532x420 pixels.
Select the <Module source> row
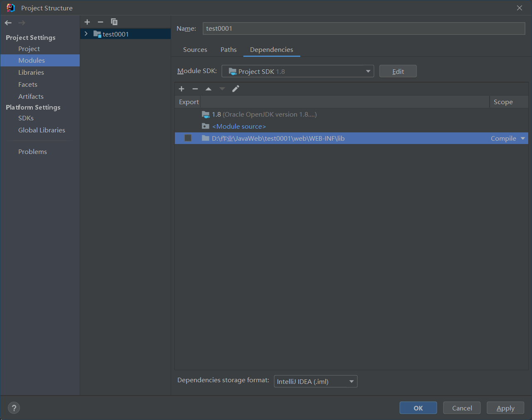(x=351, y=127)
